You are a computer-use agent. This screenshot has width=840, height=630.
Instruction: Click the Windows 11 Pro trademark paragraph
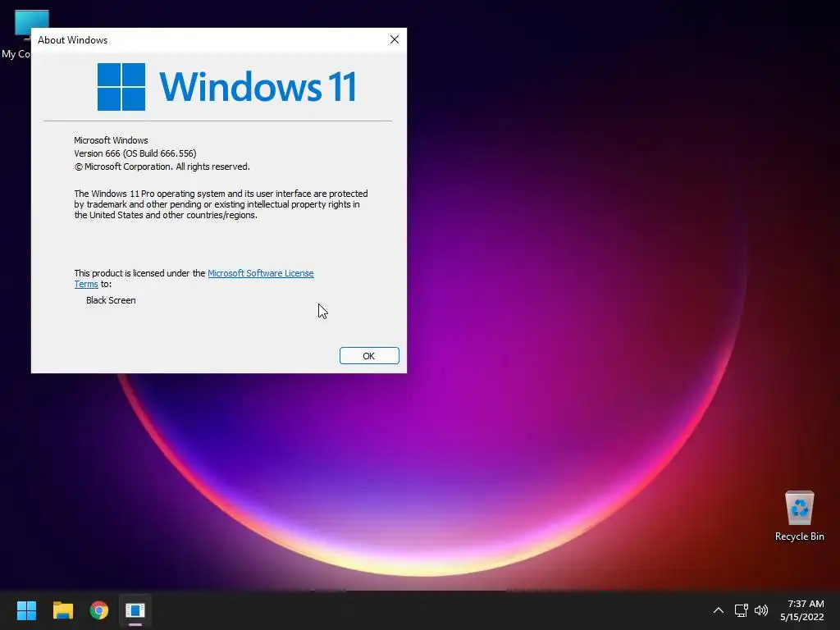(x=221, y=204)
